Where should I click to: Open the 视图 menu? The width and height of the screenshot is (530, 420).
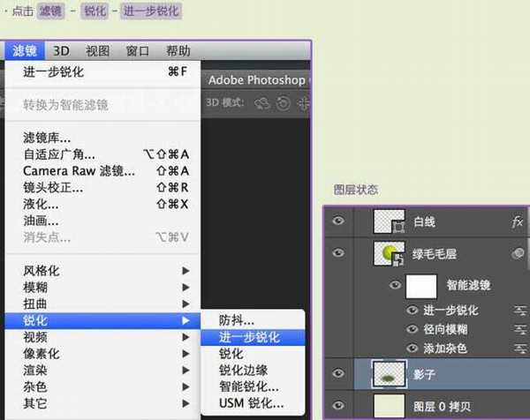tap(97, 51)
